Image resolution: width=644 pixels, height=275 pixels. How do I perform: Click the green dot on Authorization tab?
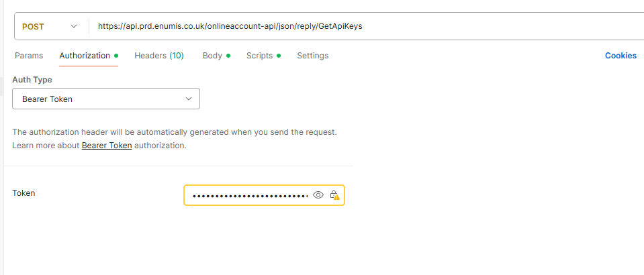(x=116, y=56)
